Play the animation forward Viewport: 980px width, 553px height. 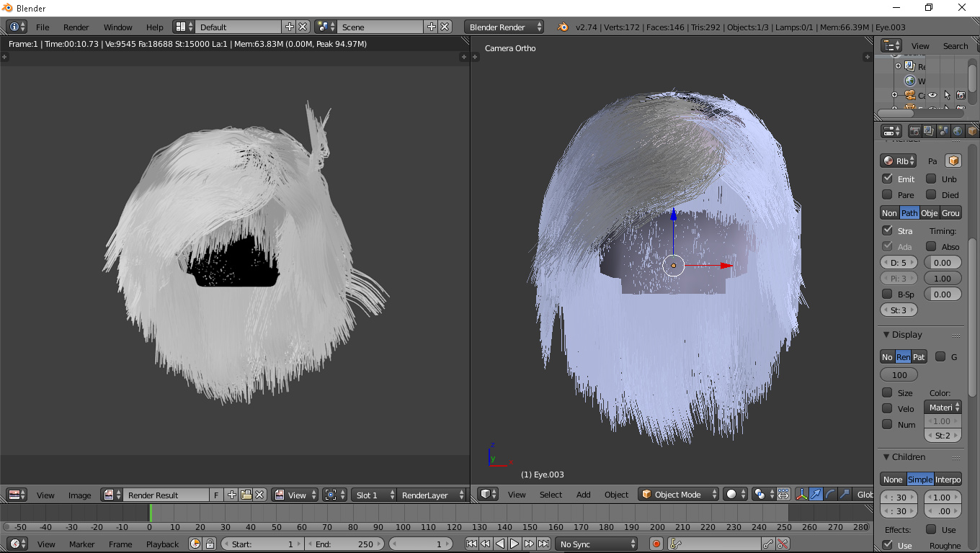[x=514, y=544]
